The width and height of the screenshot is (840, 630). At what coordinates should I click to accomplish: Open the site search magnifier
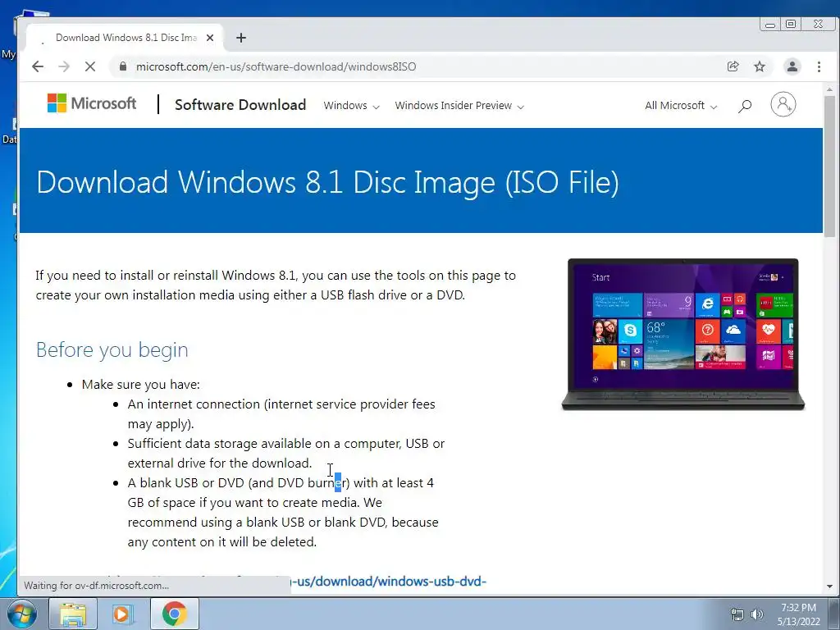(x=745, y=106)
